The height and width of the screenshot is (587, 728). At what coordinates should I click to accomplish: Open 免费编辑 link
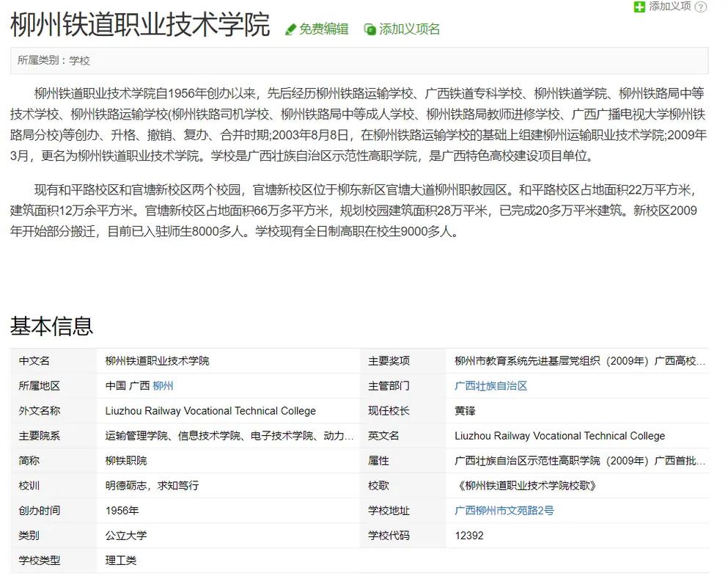(323, 29)
